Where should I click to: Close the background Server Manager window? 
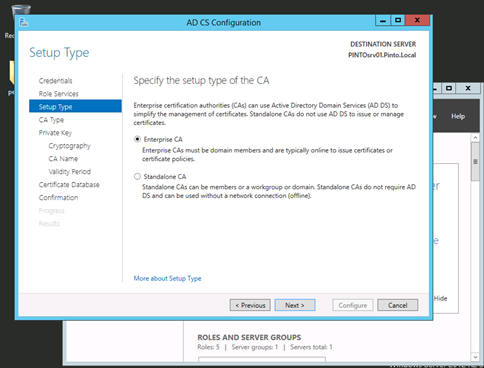[x=468, y=88]
